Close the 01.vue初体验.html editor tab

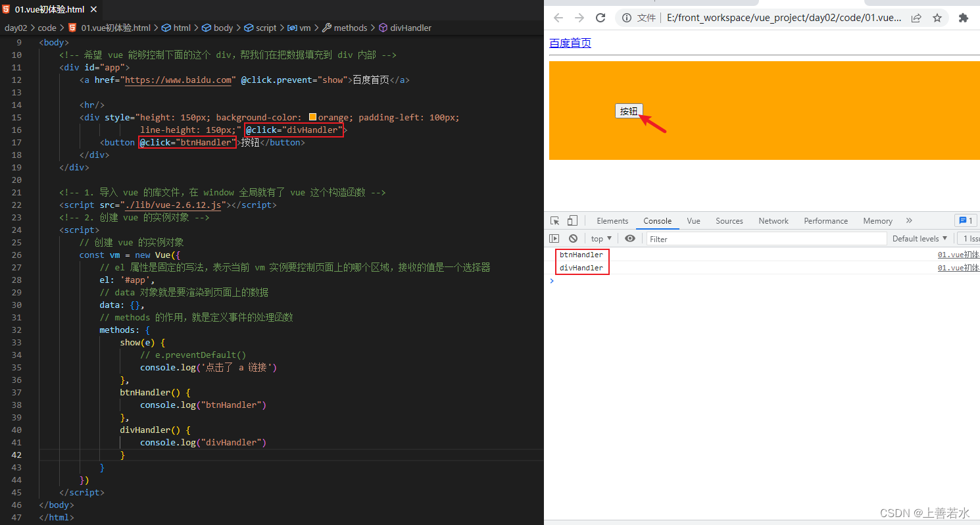point(93,9)
